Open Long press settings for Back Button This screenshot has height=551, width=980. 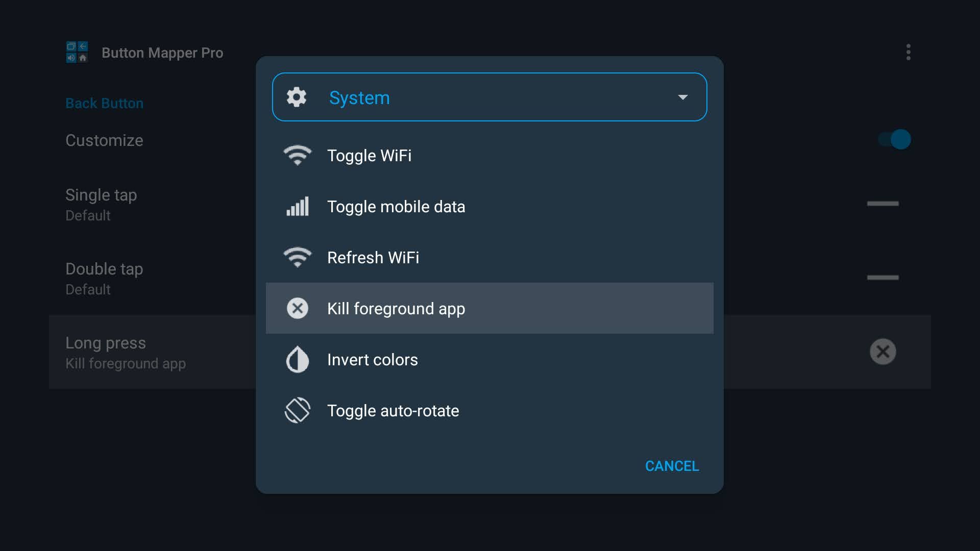126,352
